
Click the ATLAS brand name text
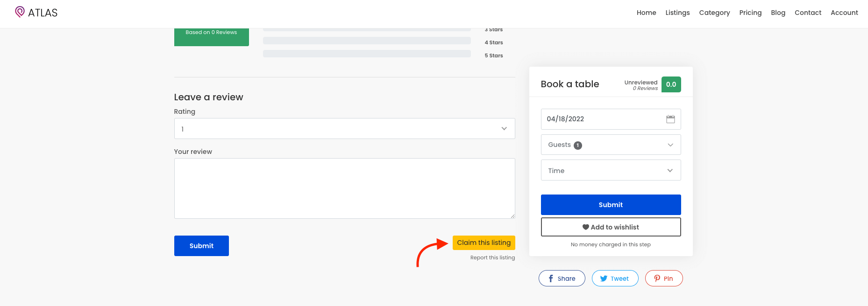point(43,13)
